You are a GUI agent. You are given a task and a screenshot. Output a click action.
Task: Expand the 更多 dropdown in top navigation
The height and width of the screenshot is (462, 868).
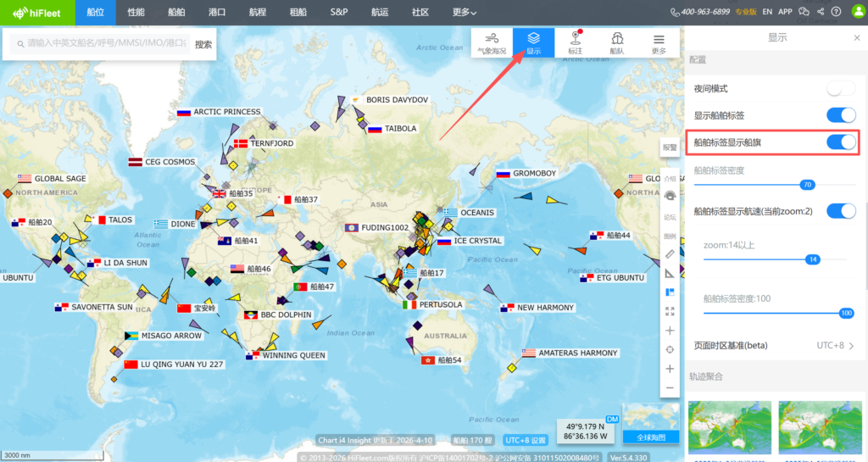coord(465,13)
